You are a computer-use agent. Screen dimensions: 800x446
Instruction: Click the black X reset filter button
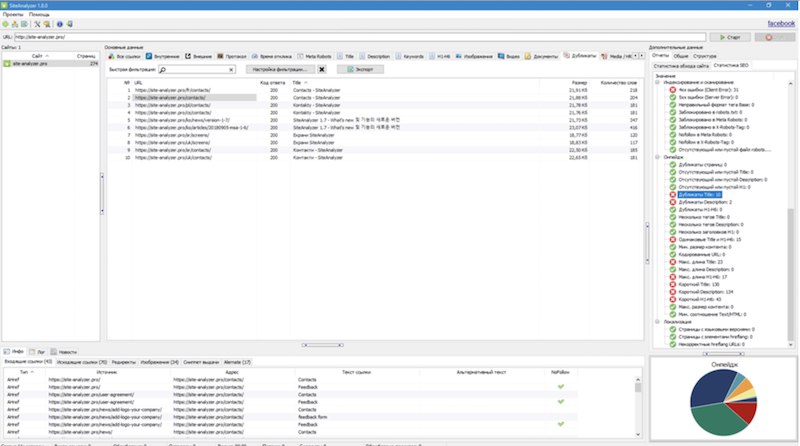[322, 69]
